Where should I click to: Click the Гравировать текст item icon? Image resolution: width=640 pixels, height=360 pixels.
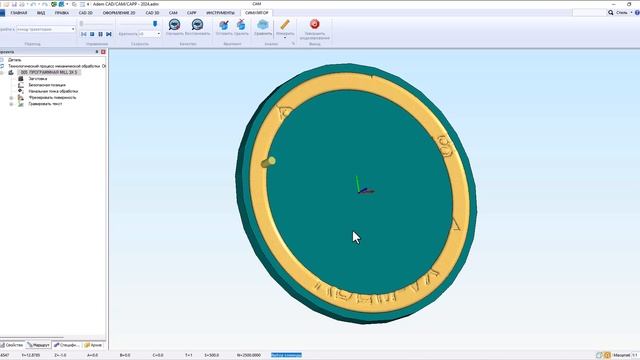click(21, 104)
